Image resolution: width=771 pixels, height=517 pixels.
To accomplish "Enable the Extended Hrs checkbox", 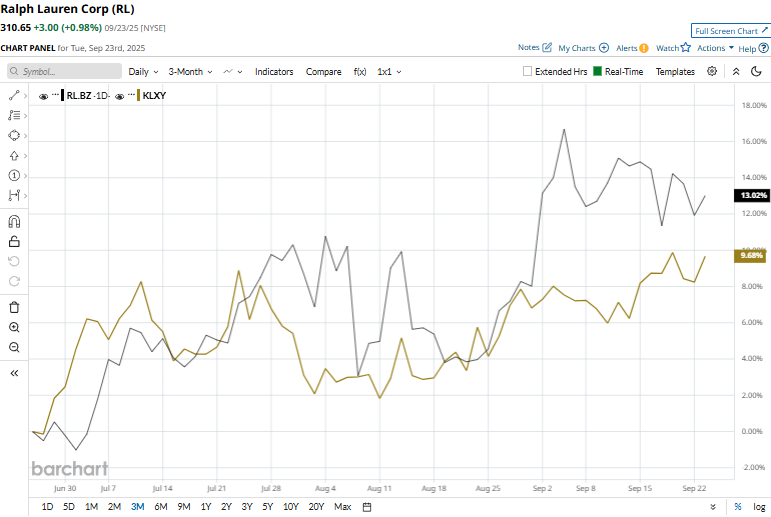I will click(x=527, y=71).
